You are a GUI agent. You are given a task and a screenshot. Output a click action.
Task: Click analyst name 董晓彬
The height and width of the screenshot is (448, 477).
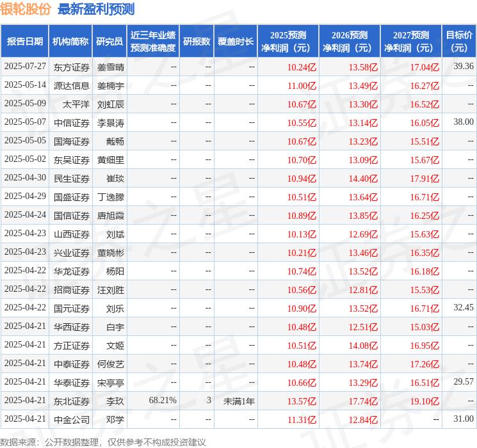[x=111, y=253]
